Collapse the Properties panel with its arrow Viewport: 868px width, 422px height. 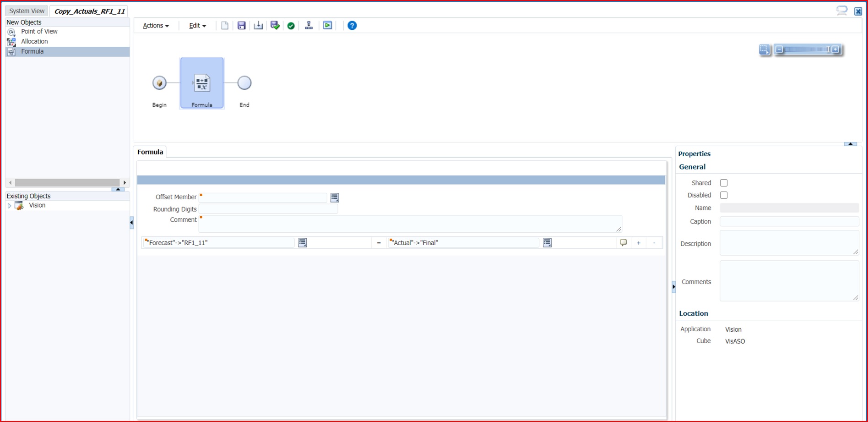point(850,144)
